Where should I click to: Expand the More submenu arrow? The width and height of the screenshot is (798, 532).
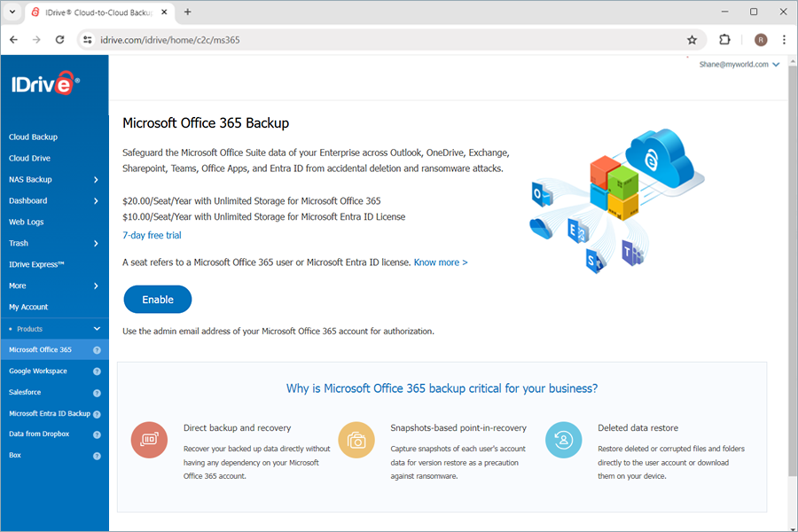click(96, 286)
